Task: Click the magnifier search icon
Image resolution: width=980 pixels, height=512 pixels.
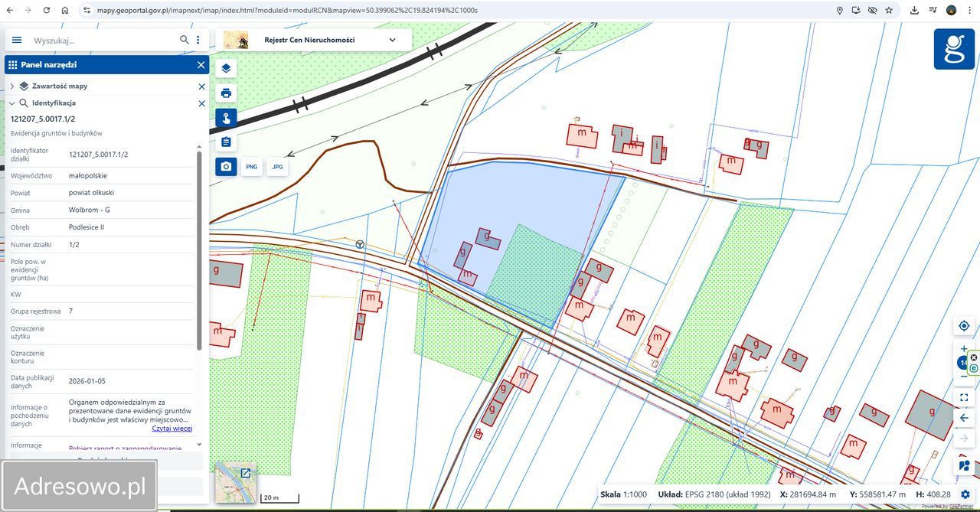Action: (185, 40)
